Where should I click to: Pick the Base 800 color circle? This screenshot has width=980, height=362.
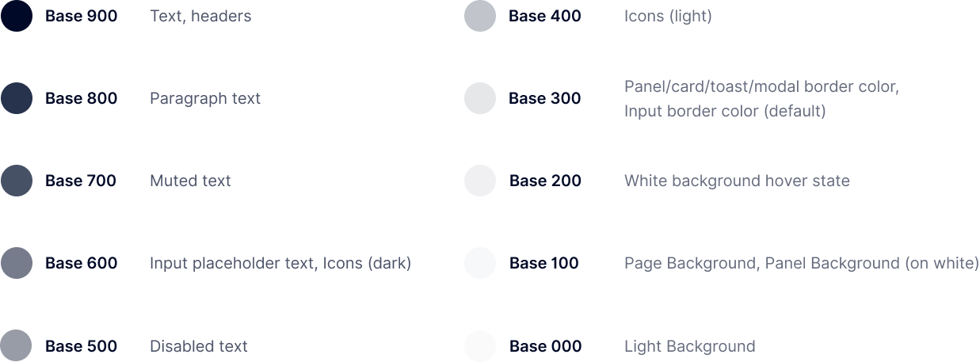point(17,98)
